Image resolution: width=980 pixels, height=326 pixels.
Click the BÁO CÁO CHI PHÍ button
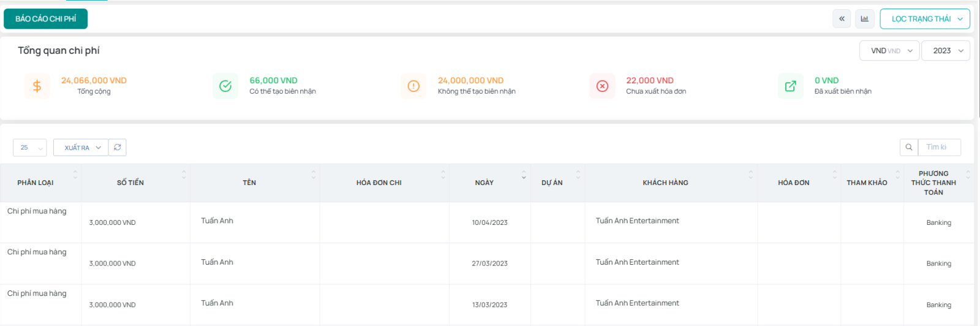coord(46,19)
